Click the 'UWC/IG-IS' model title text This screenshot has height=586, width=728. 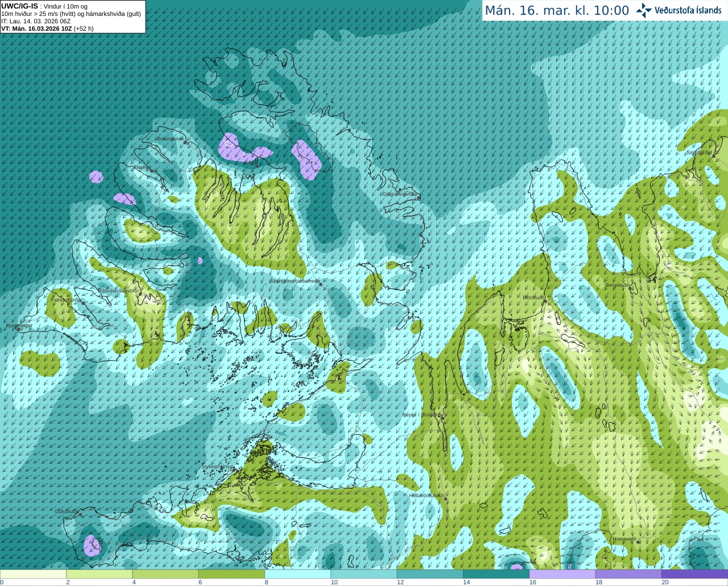[x=20, y=6]
